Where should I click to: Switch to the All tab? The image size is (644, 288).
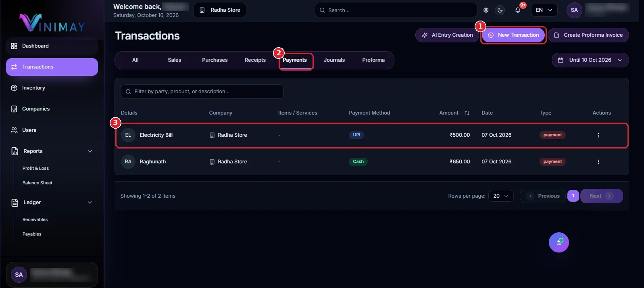[135, 60]
